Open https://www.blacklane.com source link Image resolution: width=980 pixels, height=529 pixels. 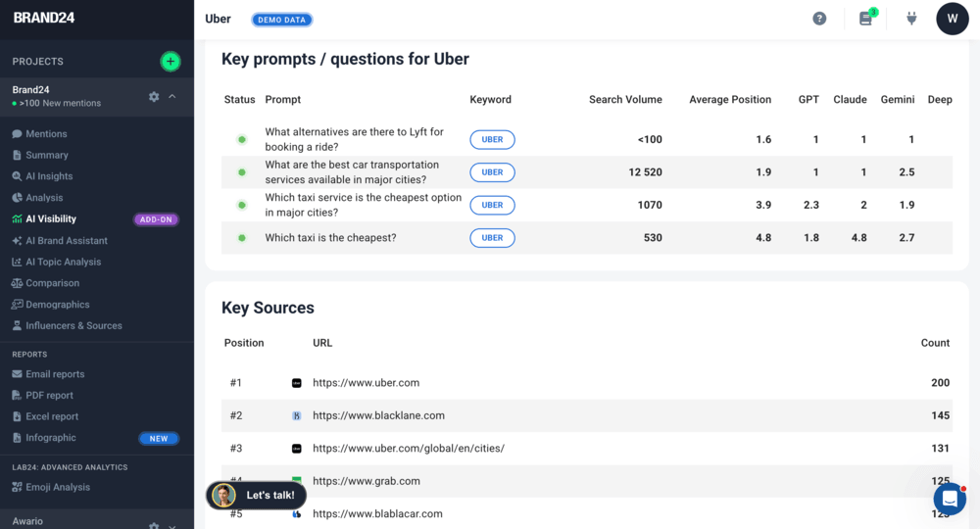tap(378, 415)
